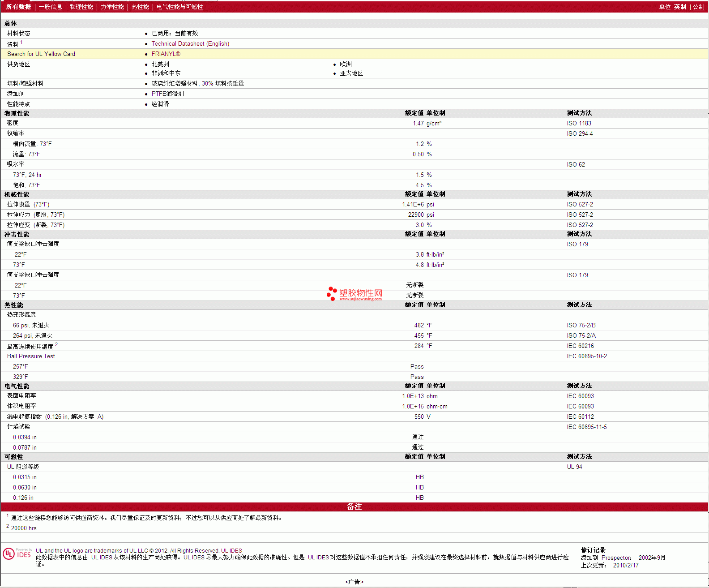Go to the 热性能 tab
The height and width of the screenshot is (588, 709).
click(x=140, y=7)
